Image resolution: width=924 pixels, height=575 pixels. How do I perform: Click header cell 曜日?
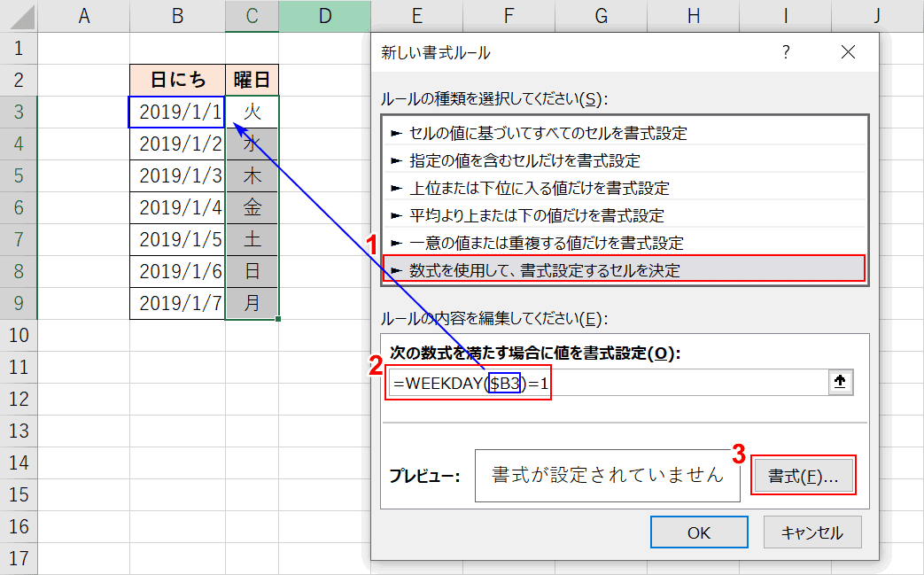point(252,80)
